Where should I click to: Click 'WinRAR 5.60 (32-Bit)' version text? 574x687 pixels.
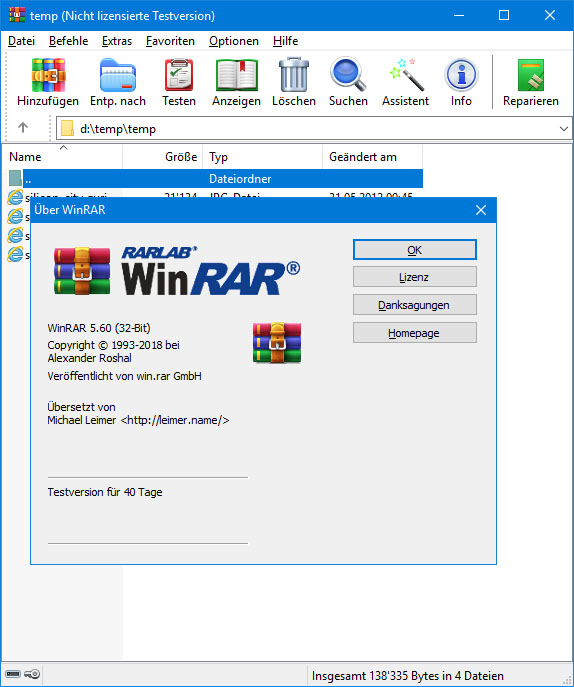(99, 328)
